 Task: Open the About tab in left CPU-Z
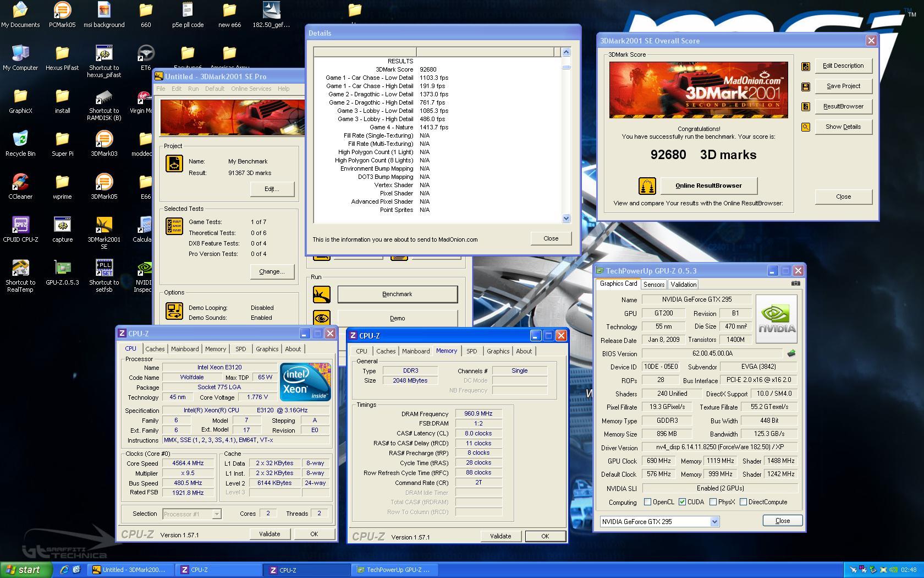click(x=293, y=349)
